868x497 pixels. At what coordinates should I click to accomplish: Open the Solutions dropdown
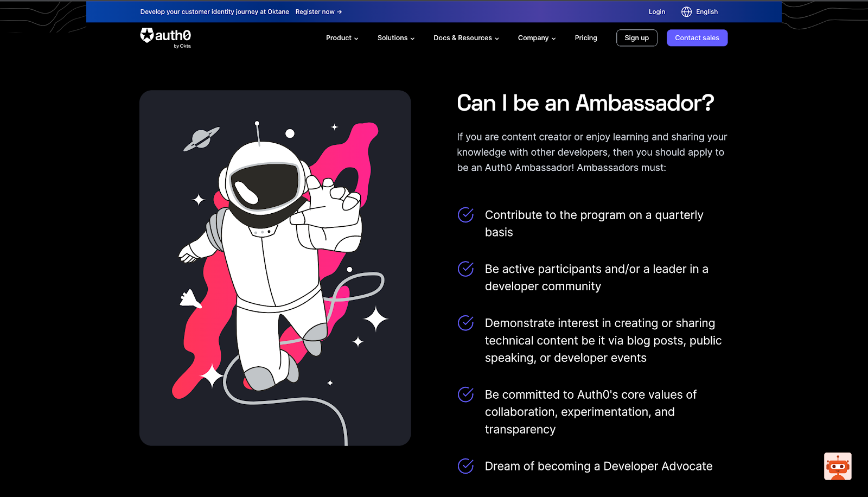click(395, 38)
